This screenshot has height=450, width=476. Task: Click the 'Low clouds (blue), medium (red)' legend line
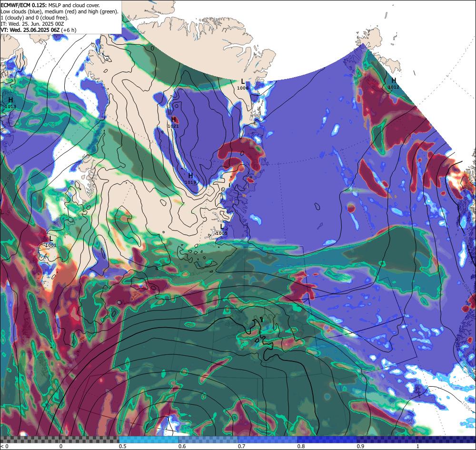click(x=59, y=11)
